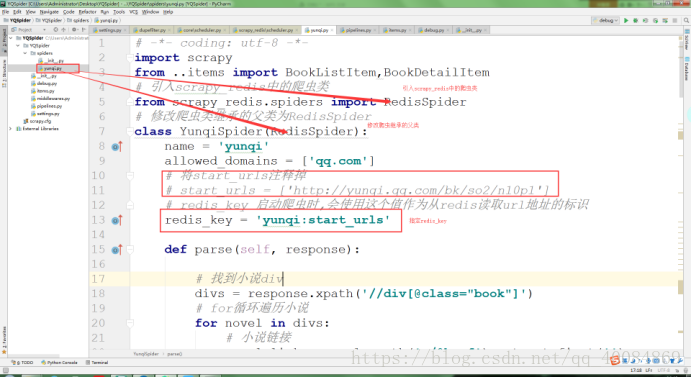Collapse the YQSpider root project node
Screen dimensions: 692x378
tap(11, 38)
